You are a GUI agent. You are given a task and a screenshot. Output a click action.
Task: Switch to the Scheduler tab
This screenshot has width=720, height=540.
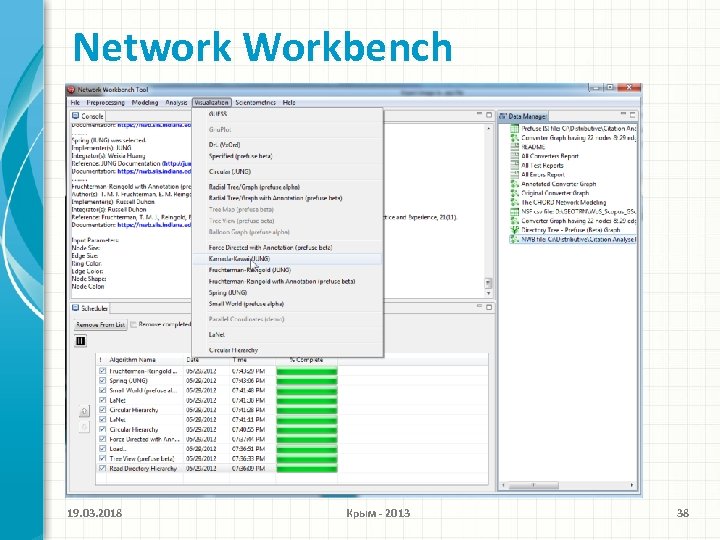pyautogui.click(x=90, y=308)
